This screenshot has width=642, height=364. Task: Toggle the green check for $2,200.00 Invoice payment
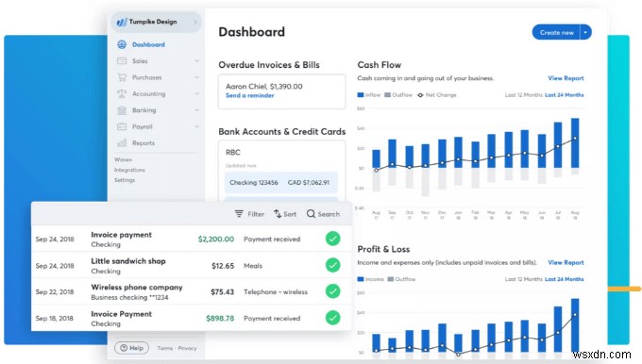point(333,239)
